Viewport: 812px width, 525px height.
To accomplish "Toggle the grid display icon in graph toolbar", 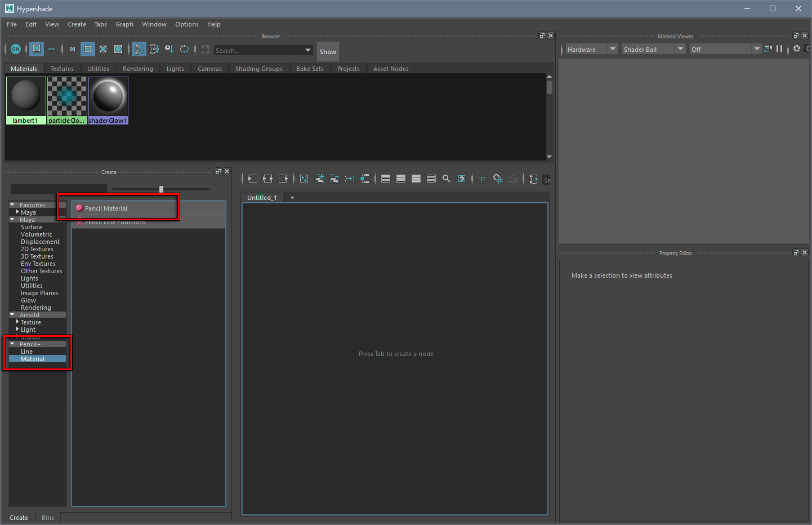I will tap(483, 179).
